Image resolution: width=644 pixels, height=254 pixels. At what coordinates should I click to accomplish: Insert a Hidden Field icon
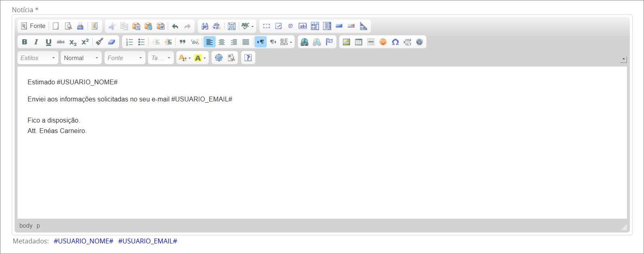tap(364, 26)
